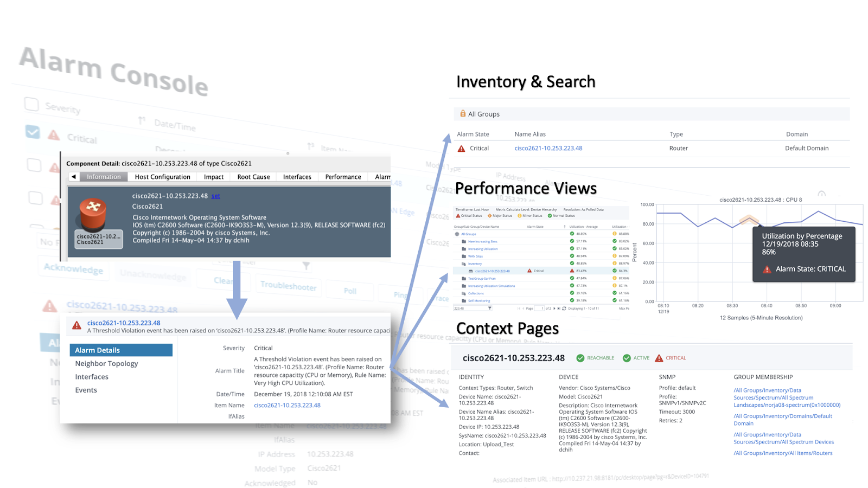Click the 'Timeout: 3000' text
Viewport: 868px width, 488px height.
(677, 412)
